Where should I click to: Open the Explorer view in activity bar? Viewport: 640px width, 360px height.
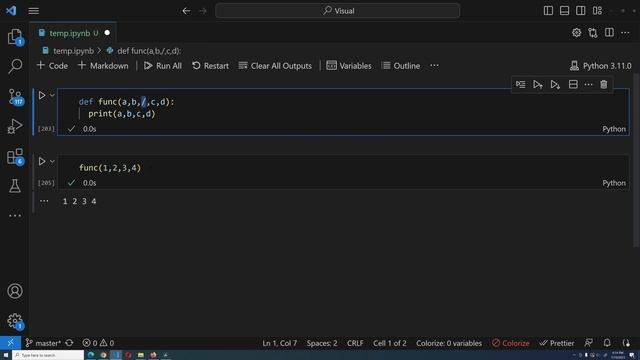[x=15, y=37]
